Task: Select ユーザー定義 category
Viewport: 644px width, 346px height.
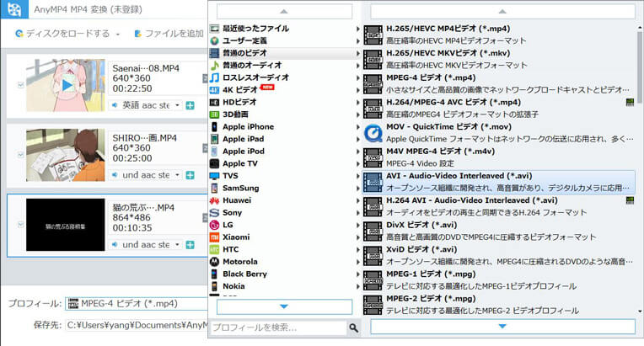Action: pos(285,40)
